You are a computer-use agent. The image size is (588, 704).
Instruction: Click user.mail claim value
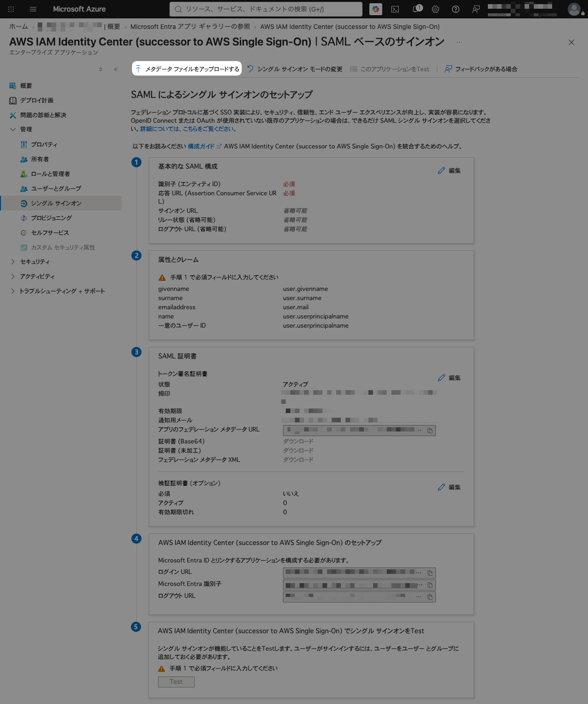[296, 307]
